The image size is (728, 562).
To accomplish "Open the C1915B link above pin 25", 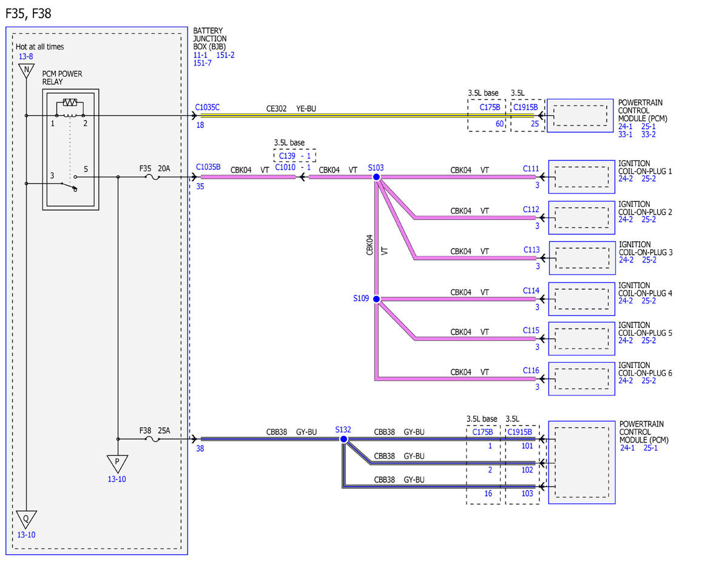I will point(525,107).
